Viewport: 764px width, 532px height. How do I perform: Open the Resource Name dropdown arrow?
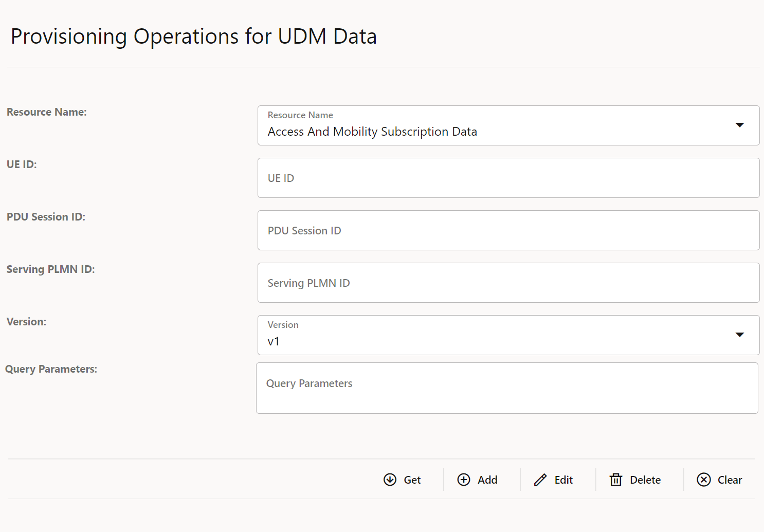point(740,125)
